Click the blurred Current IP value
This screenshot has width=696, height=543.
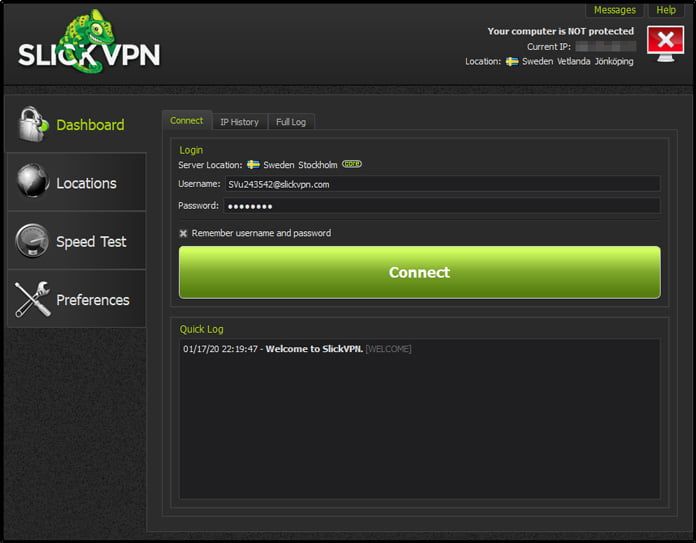pos(605,46)
